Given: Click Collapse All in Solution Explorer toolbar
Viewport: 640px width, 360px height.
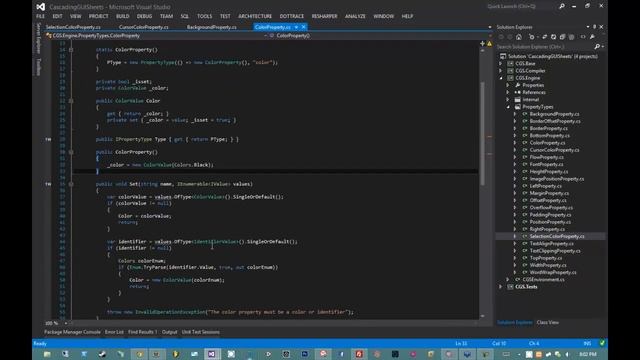Looking at the screenshot, I should (562, 37).
